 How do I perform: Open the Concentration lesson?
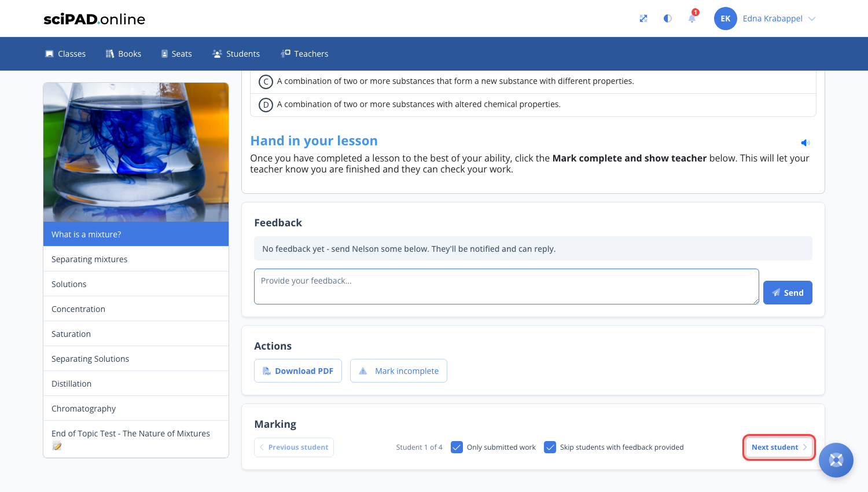click(136, 309)
